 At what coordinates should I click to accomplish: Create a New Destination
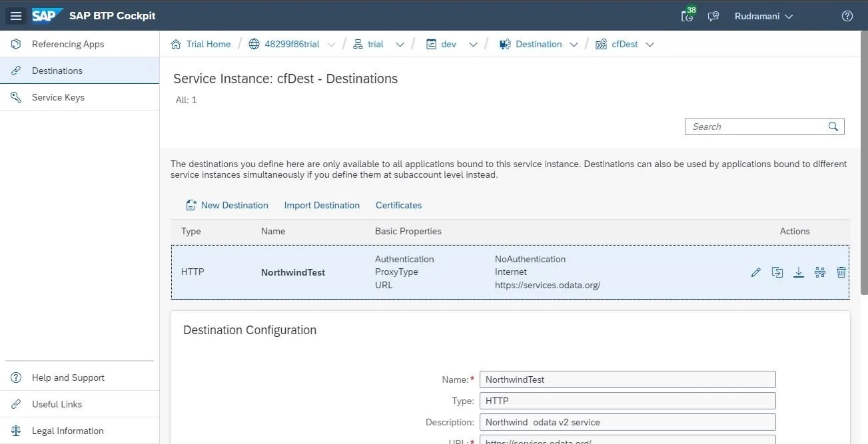click(x=226, y=205)
